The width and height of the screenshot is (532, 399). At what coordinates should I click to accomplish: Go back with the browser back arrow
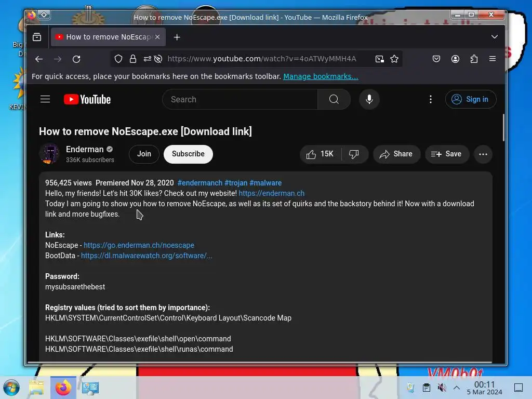[38, 59]
